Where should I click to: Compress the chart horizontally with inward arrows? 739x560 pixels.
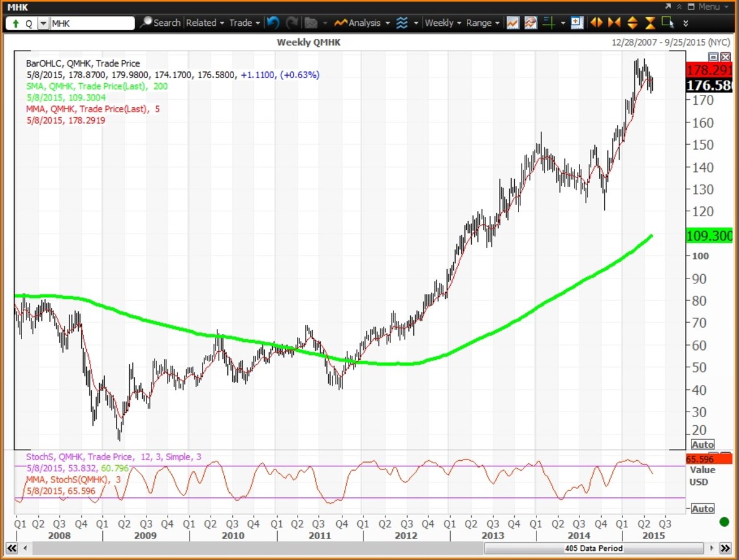[614, 23]
